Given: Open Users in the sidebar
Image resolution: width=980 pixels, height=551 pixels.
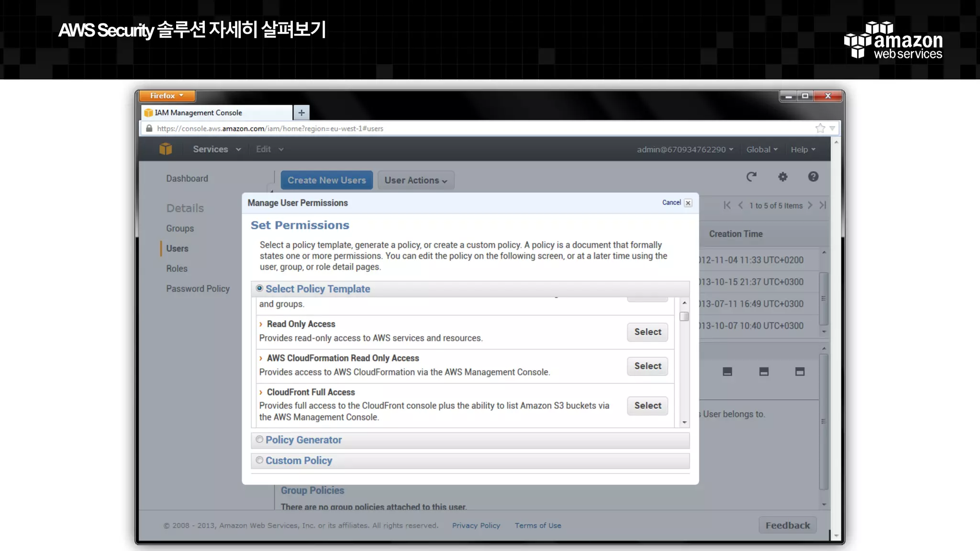Looking at the screenshot, I should (x=177, y=249).
